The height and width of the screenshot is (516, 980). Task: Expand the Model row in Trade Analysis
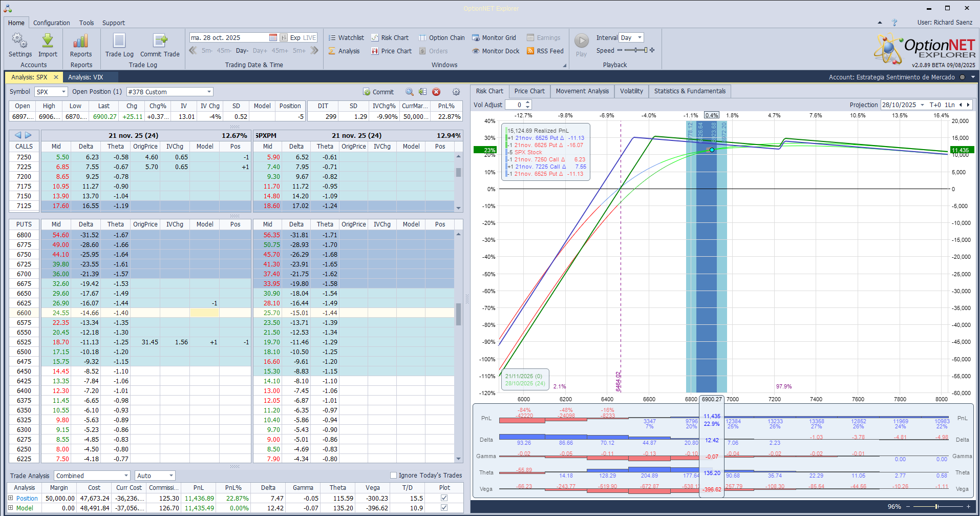click(x=10, y=508)
